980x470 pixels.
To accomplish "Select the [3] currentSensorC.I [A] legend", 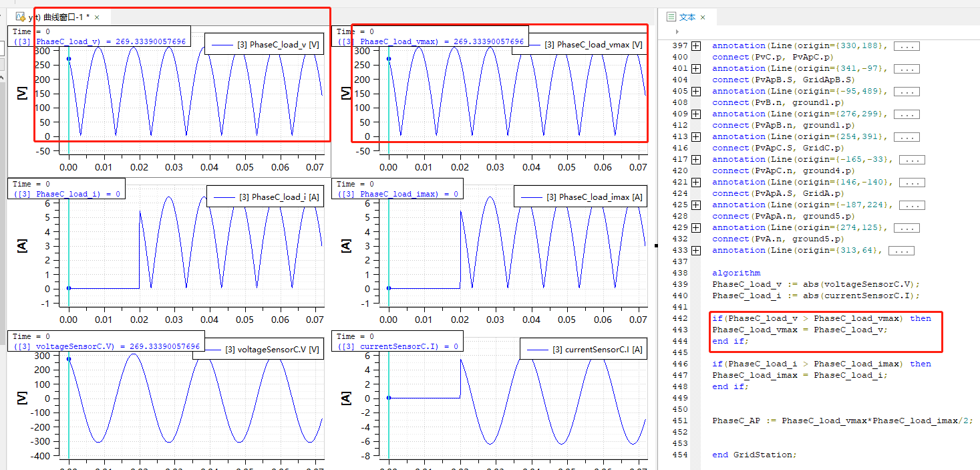I will pyautogui.click(x=584, y=349).
